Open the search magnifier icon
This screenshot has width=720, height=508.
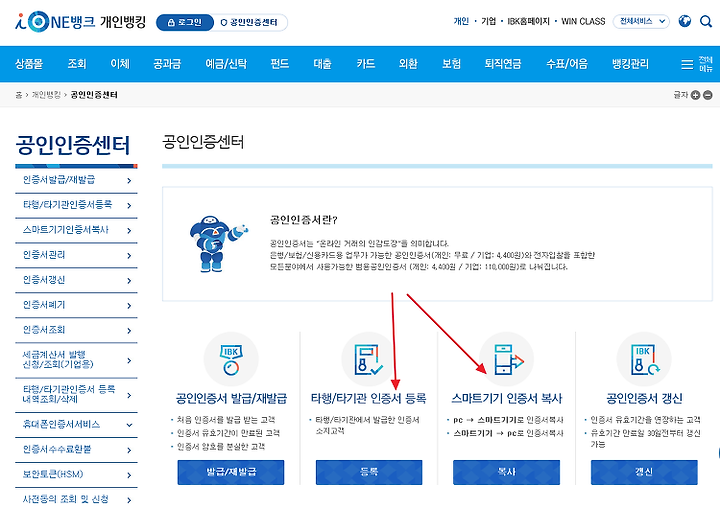click(706, 21)
